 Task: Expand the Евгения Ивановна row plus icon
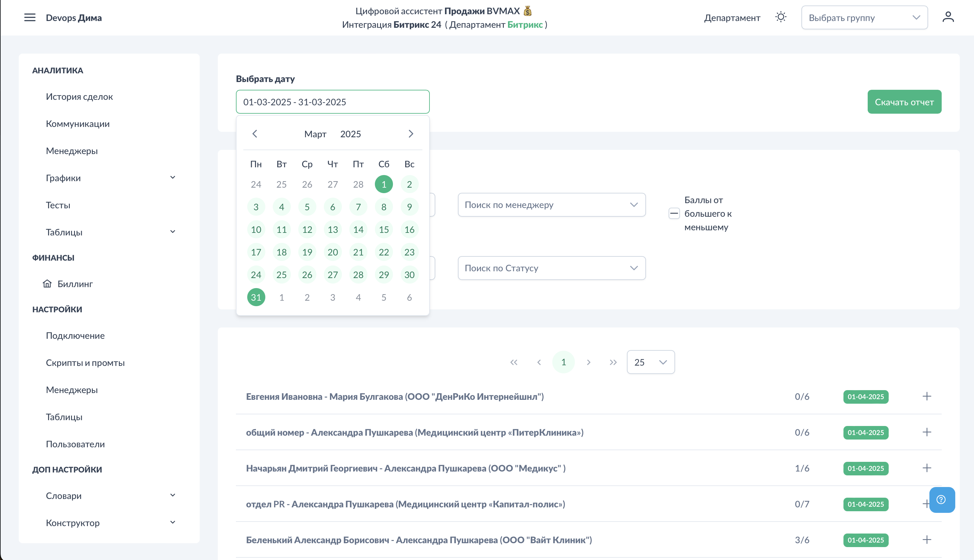[927, 397]
